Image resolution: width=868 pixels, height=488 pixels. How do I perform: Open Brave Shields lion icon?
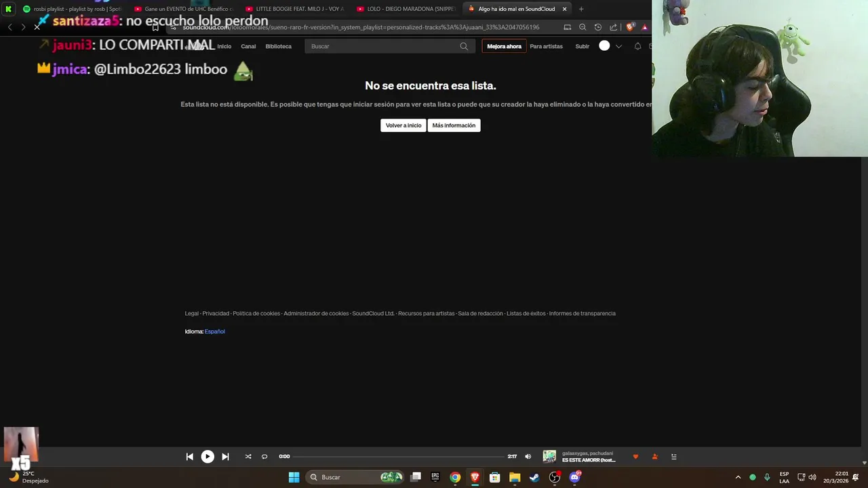[630, 27]
